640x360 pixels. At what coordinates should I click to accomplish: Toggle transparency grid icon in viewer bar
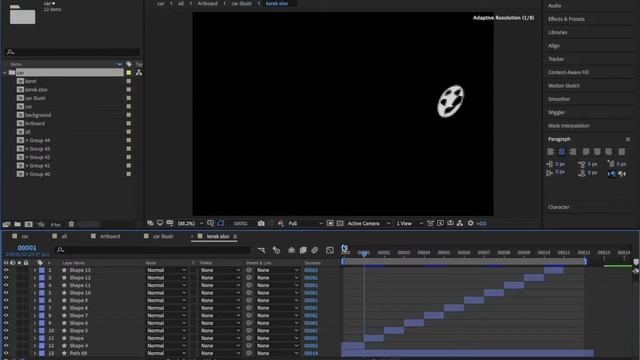click(x=340, y=223)
